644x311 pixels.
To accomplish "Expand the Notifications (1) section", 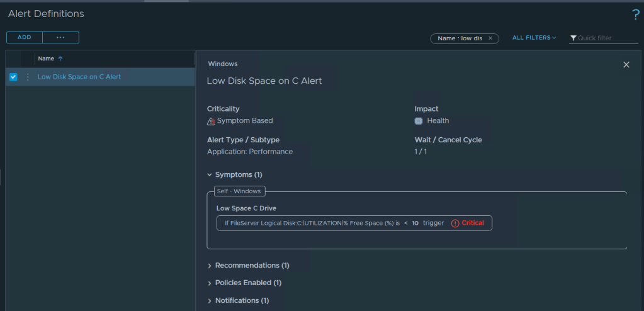I will (x=210, y=301).
